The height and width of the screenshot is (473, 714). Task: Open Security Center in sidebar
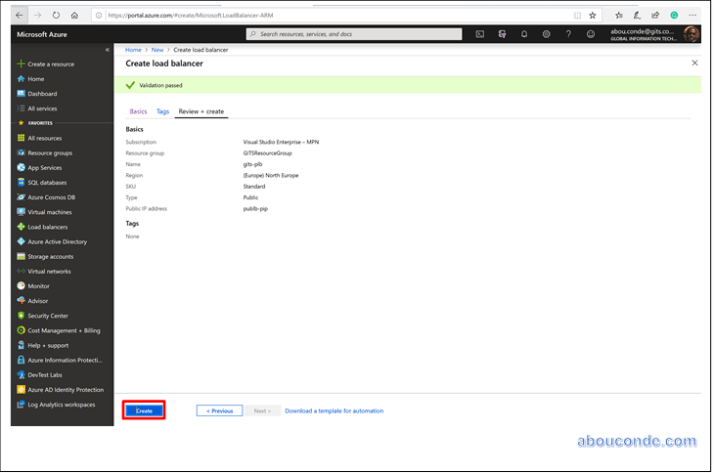(48, 315)
